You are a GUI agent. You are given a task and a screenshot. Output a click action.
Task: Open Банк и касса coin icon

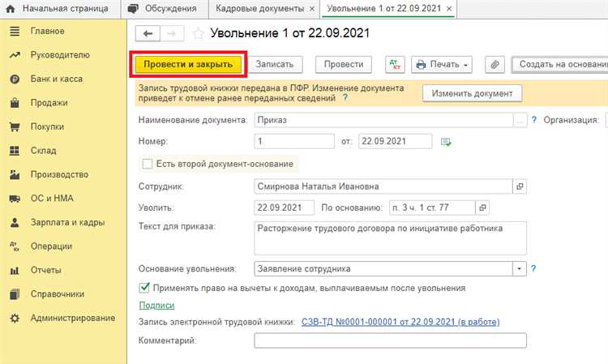pos(15,79)
